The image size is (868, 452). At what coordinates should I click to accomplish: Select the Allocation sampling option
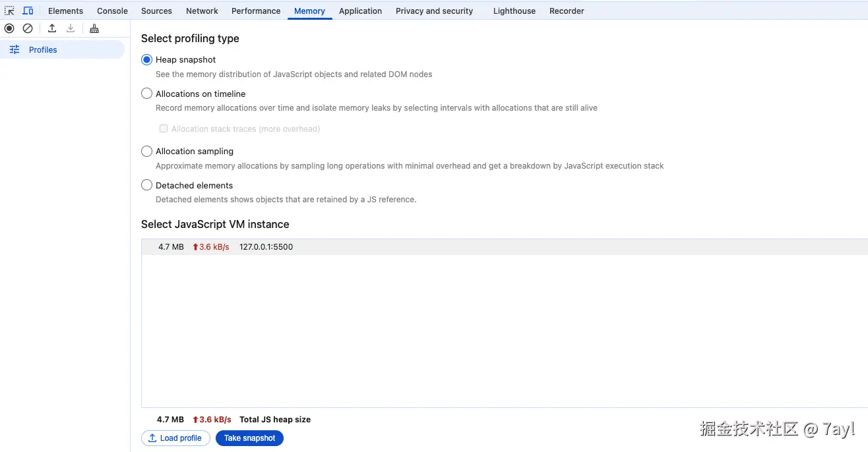pyautogui.click(x=147, y=152)
